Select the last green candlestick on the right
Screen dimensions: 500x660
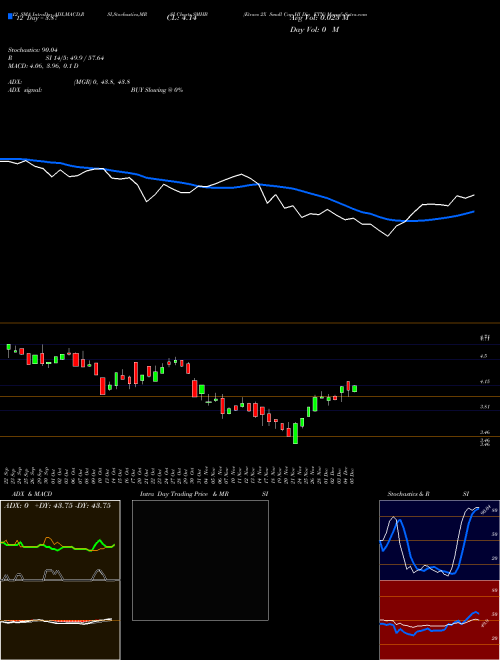click(x=354, y=389)
